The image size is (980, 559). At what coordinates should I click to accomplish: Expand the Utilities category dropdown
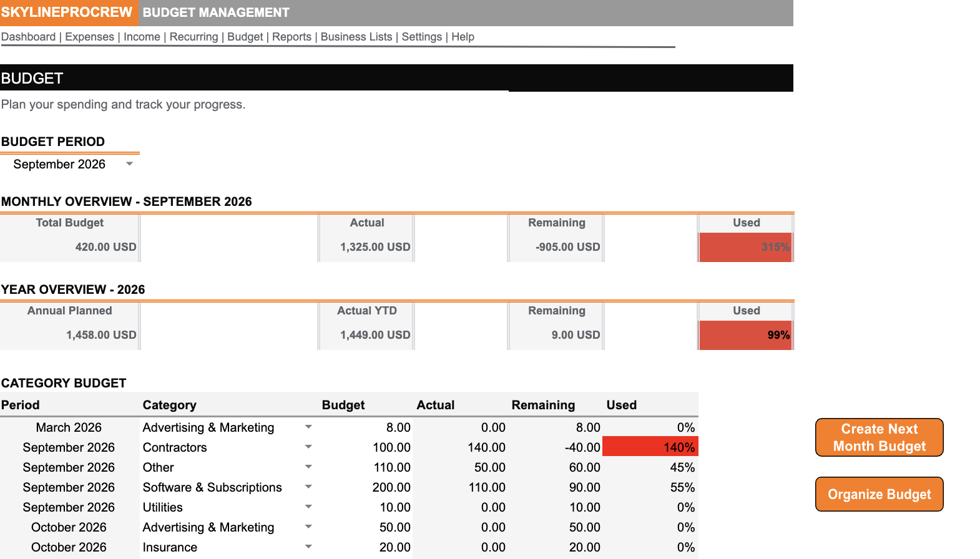click(x=308, y=507)
